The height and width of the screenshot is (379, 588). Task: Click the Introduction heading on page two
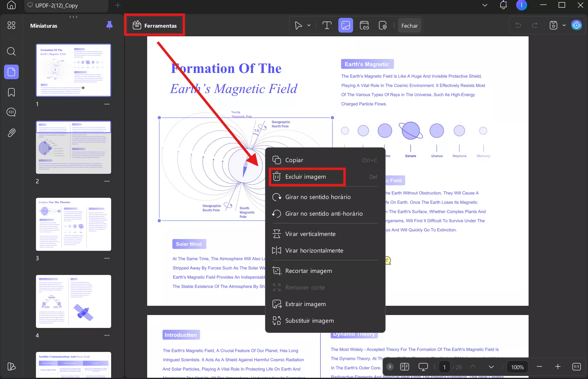click(x=181, y=335)
